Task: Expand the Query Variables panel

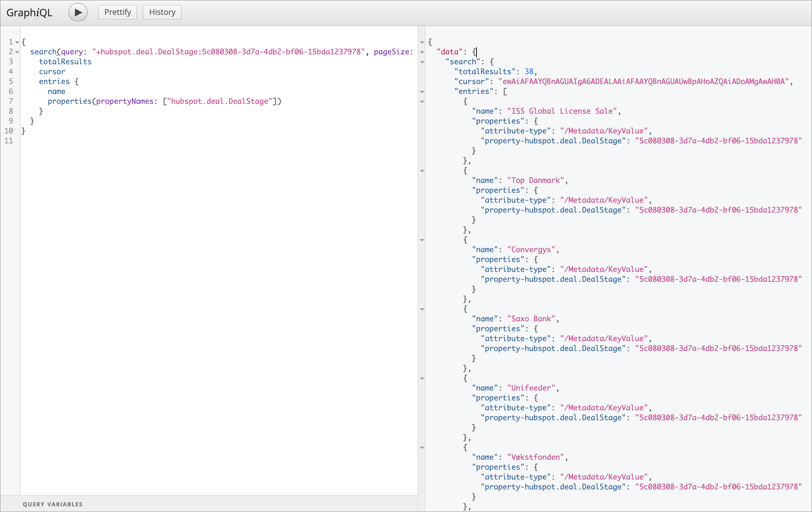Action: click(53, 504)
